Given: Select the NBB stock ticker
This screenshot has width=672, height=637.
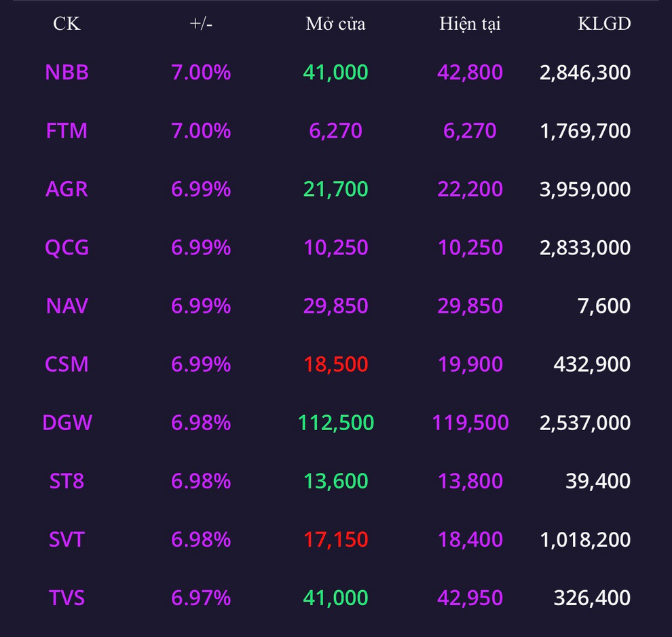Looking at the screenshot, I should (x=67, y=73).
